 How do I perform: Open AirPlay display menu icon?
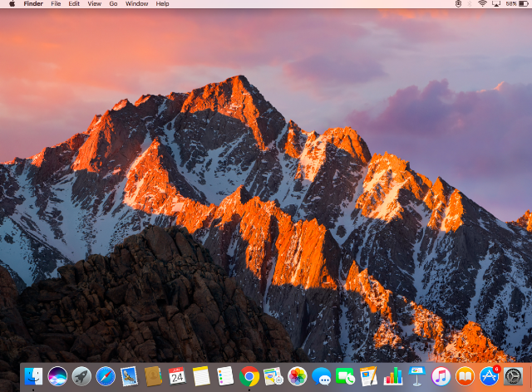tap(496, 3)
